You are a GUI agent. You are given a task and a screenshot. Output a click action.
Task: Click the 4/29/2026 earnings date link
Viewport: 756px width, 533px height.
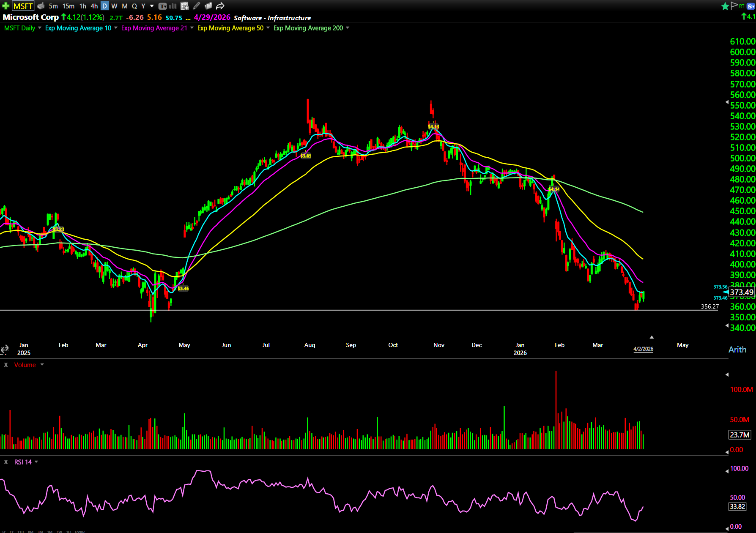(x=212, y=17)
